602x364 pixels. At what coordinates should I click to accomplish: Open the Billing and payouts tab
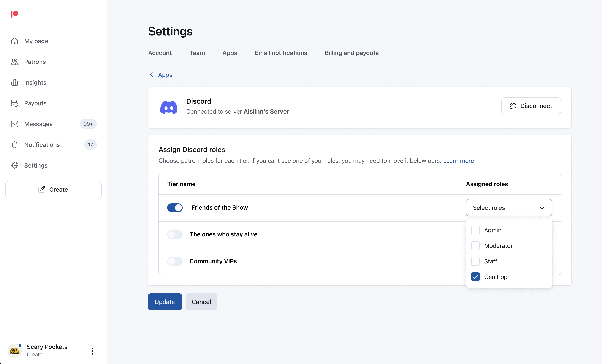(x=352, y=53)
